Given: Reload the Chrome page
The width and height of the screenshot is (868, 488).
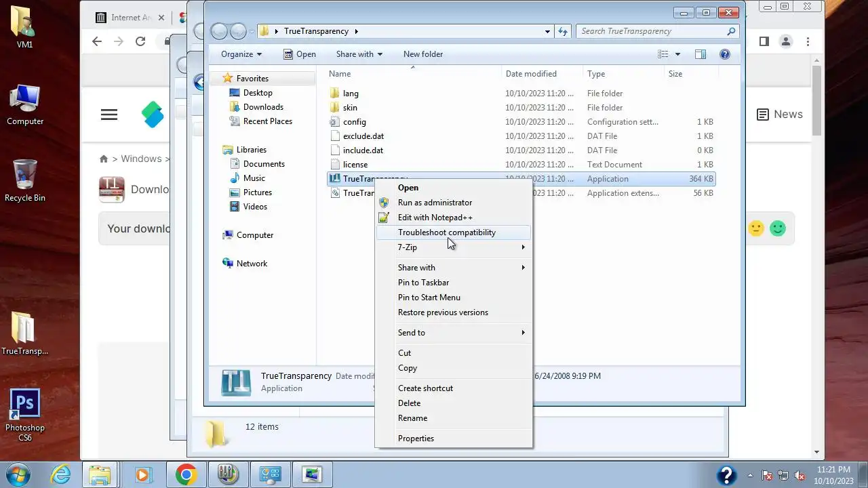Looking at the screenshot, I should point(140,41).
